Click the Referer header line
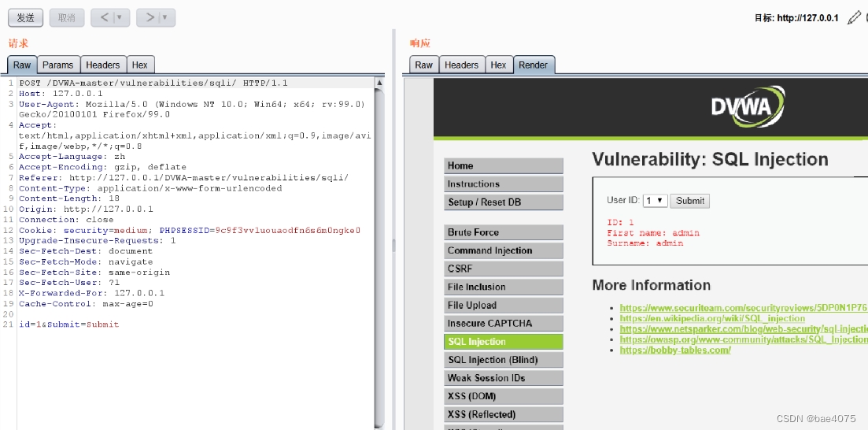This screenshot has width=868, height=430. 184,177
